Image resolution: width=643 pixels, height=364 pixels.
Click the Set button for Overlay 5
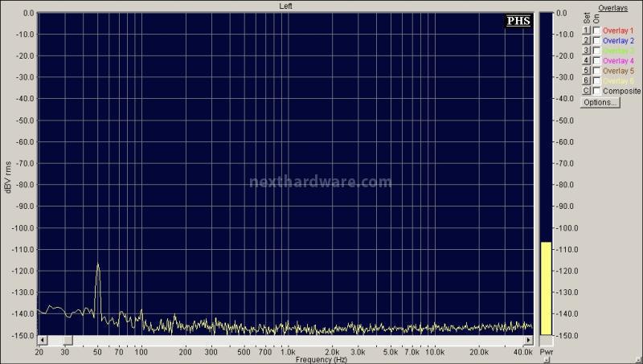(x=587, y=71)
